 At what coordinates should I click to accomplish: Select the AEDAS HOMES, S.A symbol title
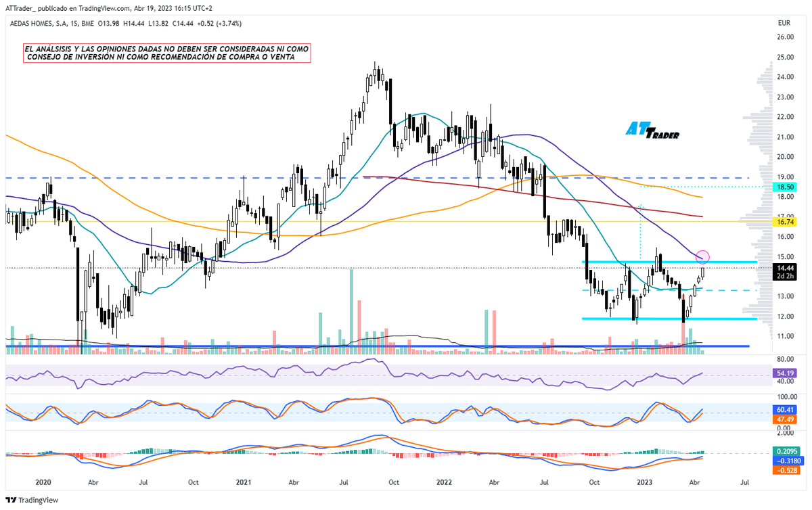point(40,23)
